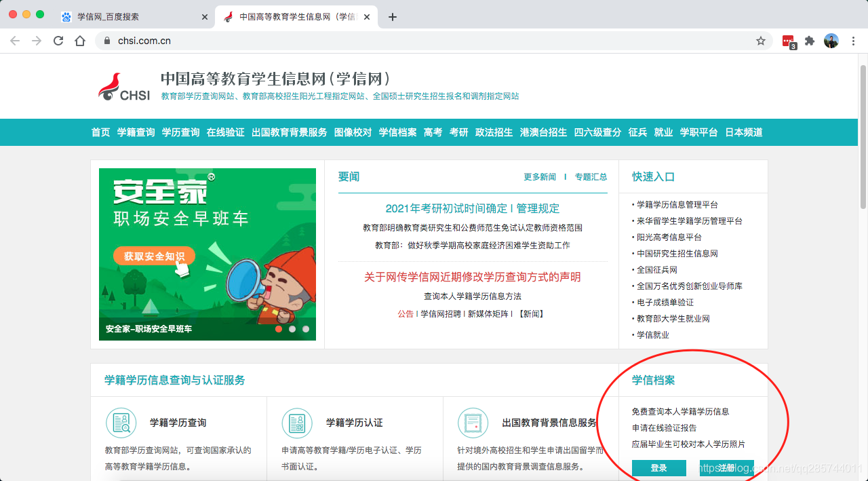This screenshot has width=868, height=481.
Task: Open 出国教育背景服务 navigation item
Action: (x=289, y=132)
